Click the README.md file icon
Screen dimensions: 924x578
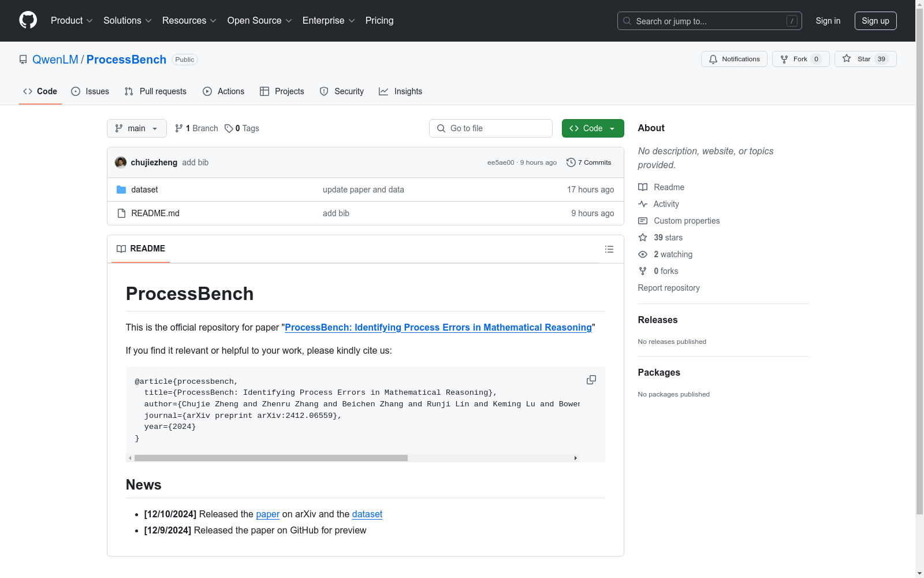[x=121, y=213]
